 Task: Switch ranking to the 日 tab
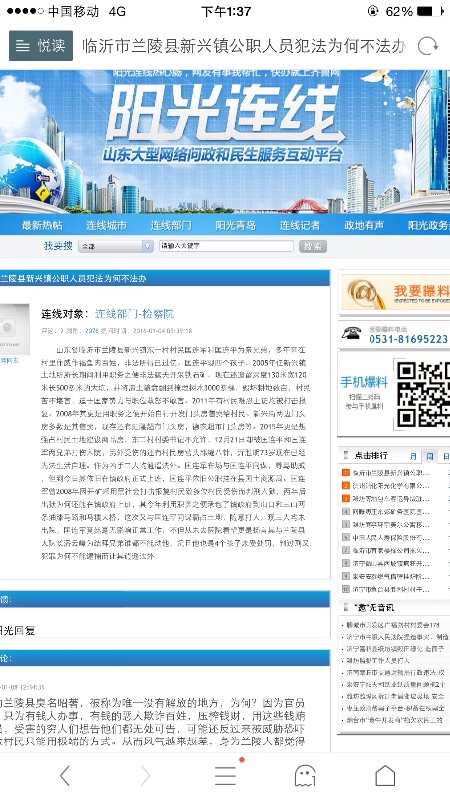[445, 456]
